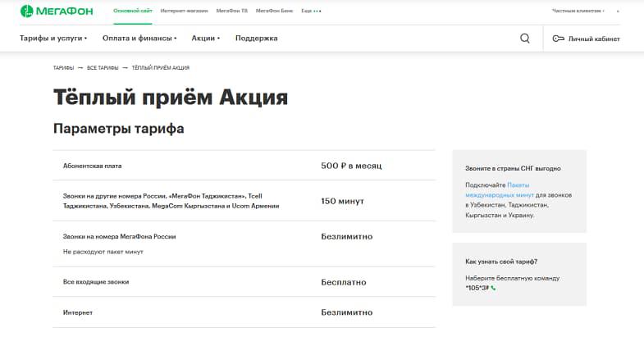Click the Тёплый приём Акция heading
Image resolution: width=644 pixels, height=337 pixels.
[x=171, y=98]
